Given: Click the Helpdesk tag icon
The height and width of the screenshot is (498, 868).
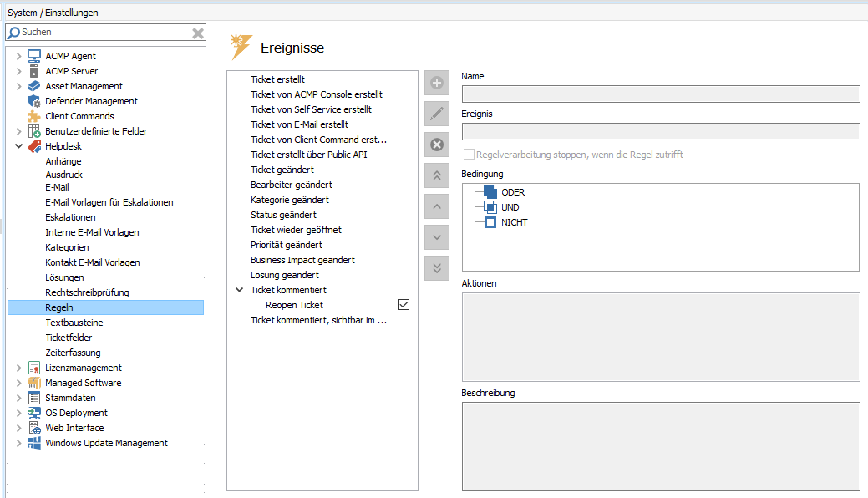Looking at the screenshot, I should coord(34,146).
